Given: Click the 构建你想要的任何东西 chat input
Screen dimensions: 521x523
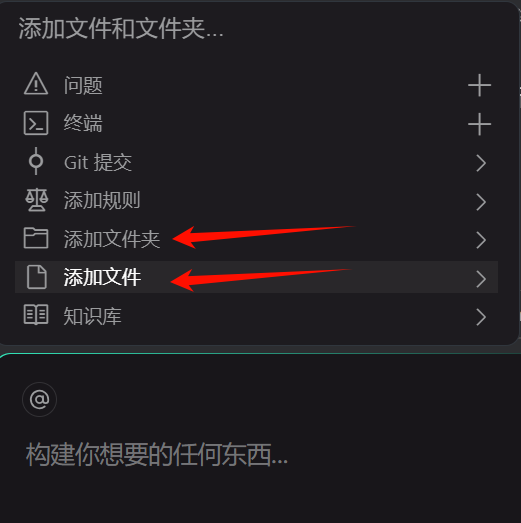Looking at the screenshot, I should (260, 455).
